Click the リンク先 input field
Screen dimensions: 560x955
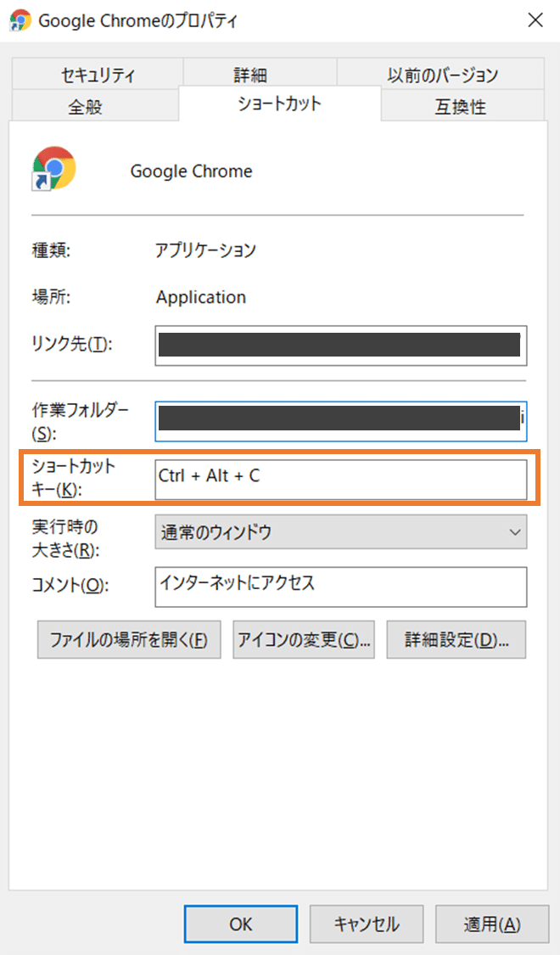[341, 345]
